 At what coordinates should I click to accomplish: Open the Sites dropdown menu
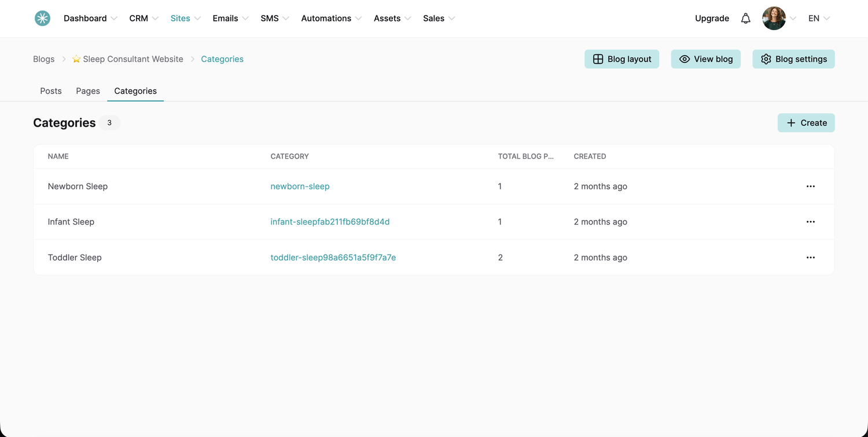186,19
